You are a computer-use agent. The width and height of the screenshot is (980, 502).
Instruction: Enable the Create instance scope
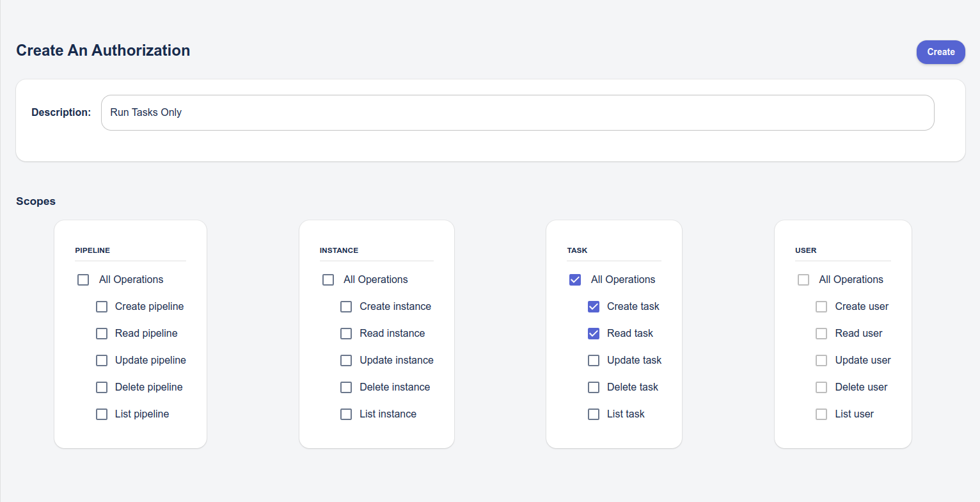tap(346, 307)
